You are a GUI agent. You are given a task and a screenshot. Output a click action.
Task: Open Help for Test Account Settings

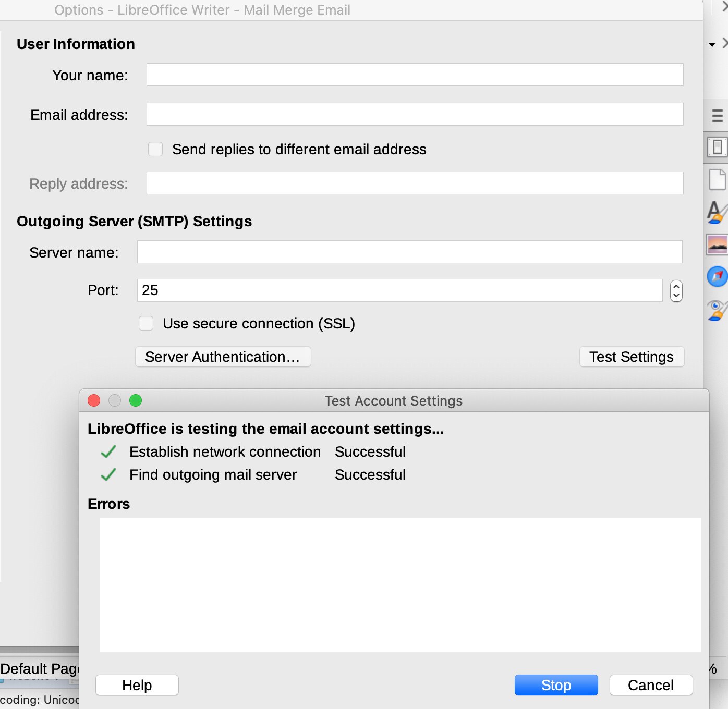pyautogui.click(x=137, y=685)
